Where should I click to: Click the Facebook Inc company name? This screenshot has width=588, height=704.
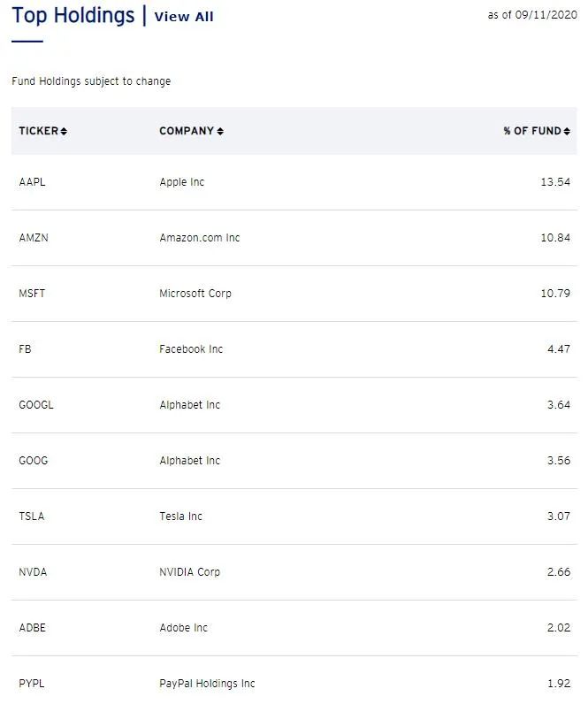coord(191,349)
